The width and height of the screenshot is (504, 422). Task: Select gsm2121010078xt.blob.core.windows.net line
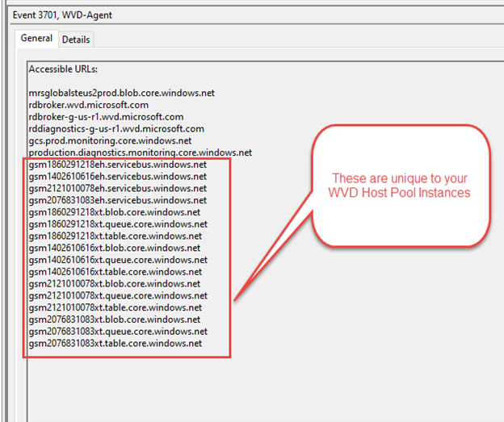click(115, 283)
